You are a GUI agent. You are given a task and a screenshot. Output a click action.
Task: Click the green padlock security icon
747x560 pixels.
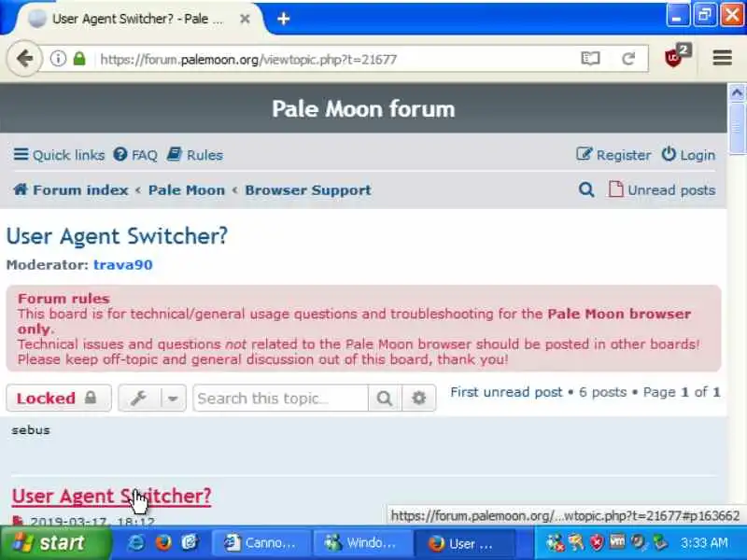[x=79, y=59]
